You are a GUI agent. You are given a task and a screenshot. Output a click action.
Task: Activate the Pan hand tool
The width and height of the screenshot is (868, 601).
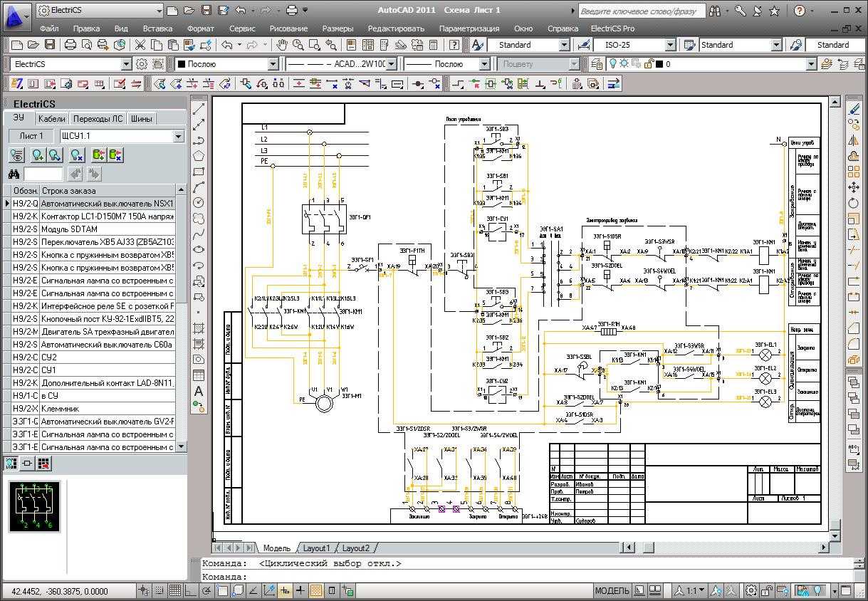coord(282,45)
